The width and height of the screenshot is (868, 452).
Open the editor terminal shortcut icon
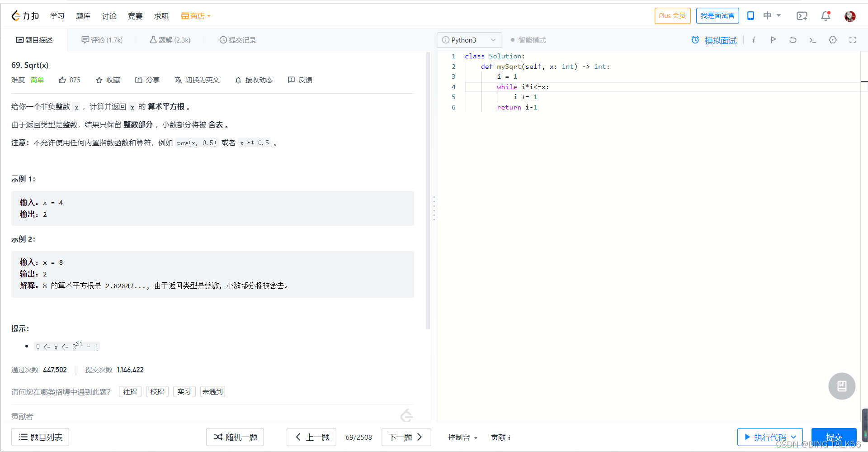tap(812, 40)
